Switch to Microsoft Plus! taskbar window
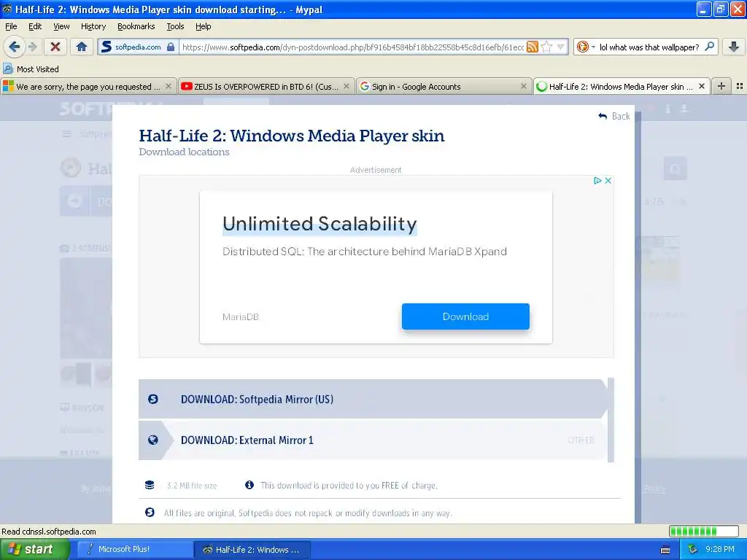Viewport: 747px width, 560px height. click(135, 550)
